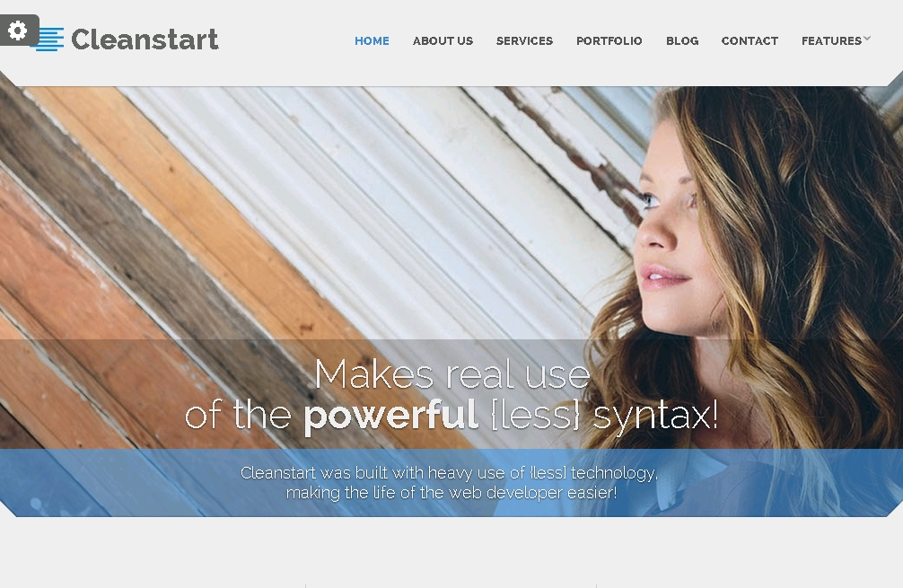
Task: Click the Cleanstart logo text
Action: tap(145, 39)
